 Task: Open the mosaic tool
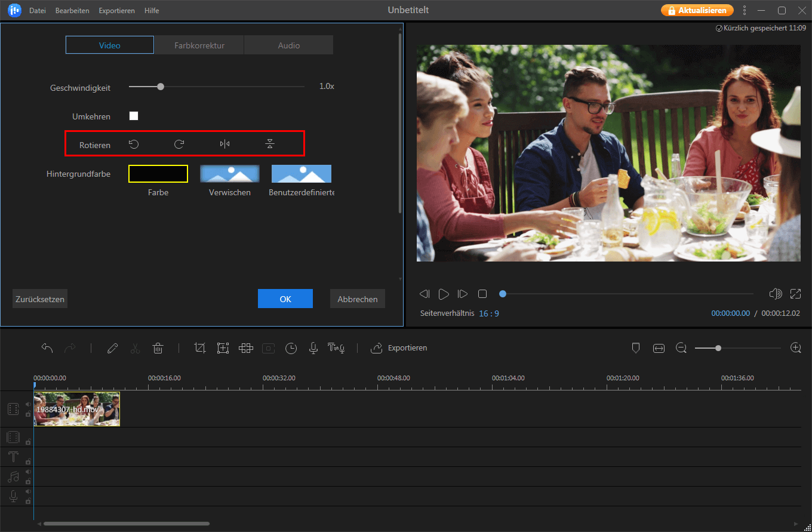tap(245, 348)
